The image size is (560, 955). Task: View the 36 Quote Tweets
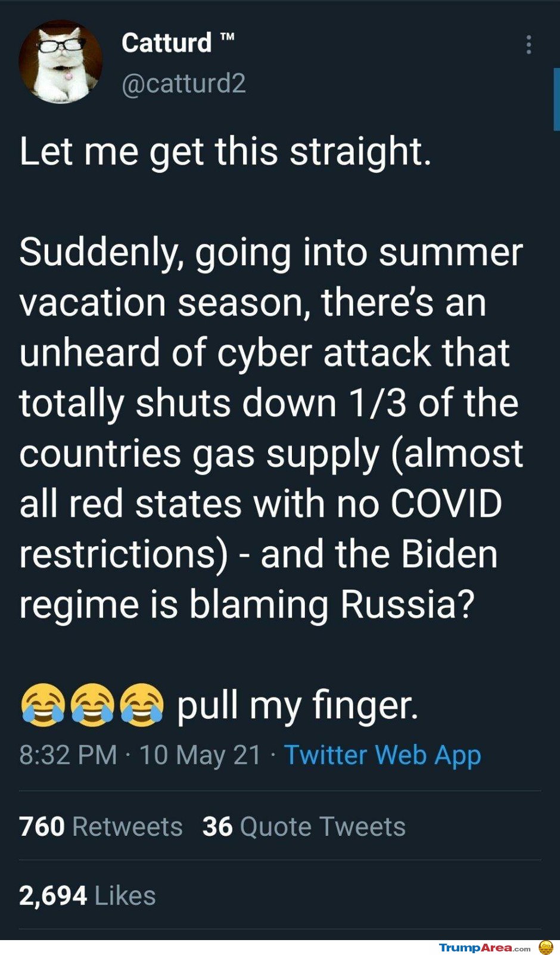point(304,826)
